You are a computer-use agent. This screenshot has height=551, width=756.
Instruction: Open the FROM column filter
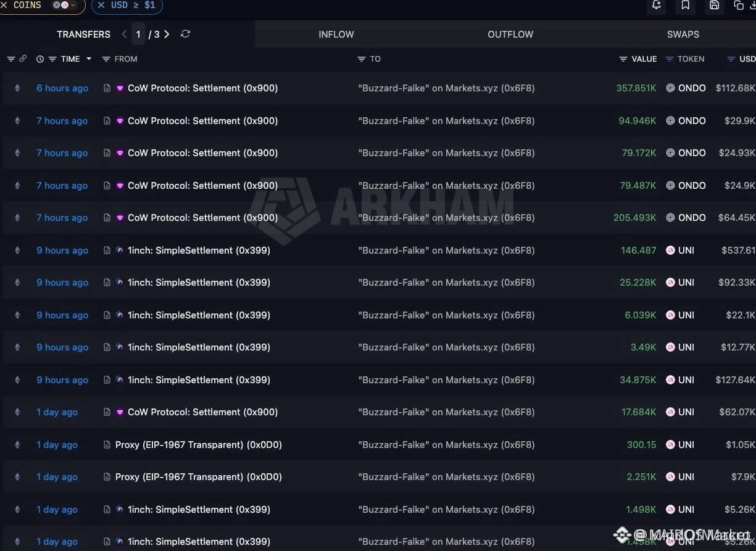point(106,59)
